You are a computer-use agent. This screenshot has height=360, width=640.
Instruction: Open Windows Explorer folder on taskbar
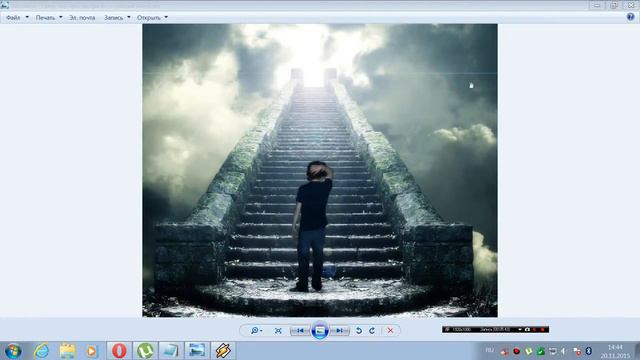pos(67,351)
